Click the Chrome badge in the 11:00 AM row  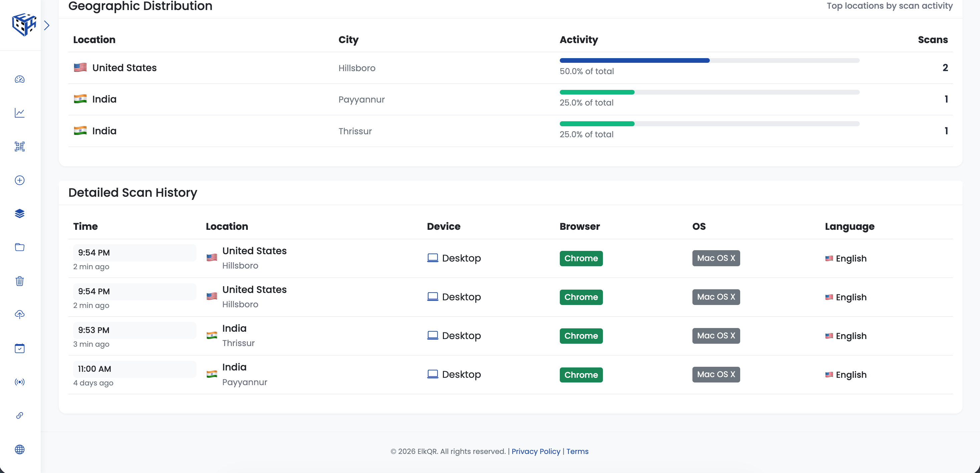[x=581, y=375]
